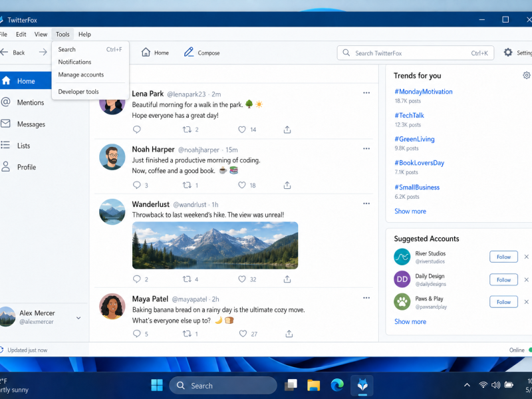
Task: Reply to Noah Harper's post
Action: 137,185
